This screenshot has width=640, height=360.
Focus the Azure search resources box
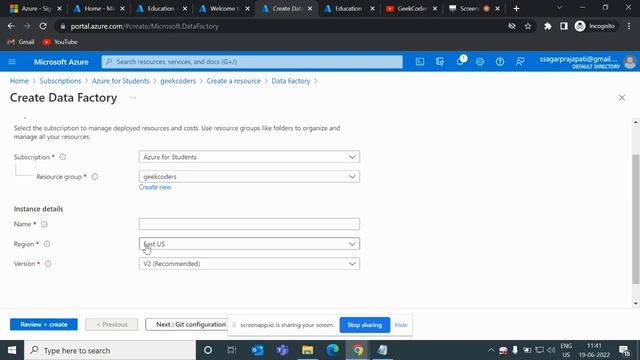point(252,62)
